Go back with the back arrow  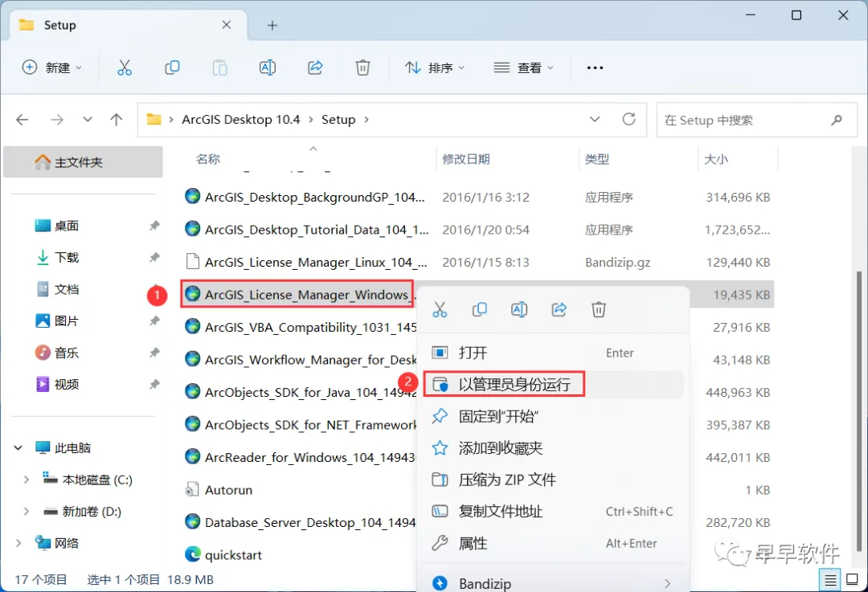click(23, 120)
